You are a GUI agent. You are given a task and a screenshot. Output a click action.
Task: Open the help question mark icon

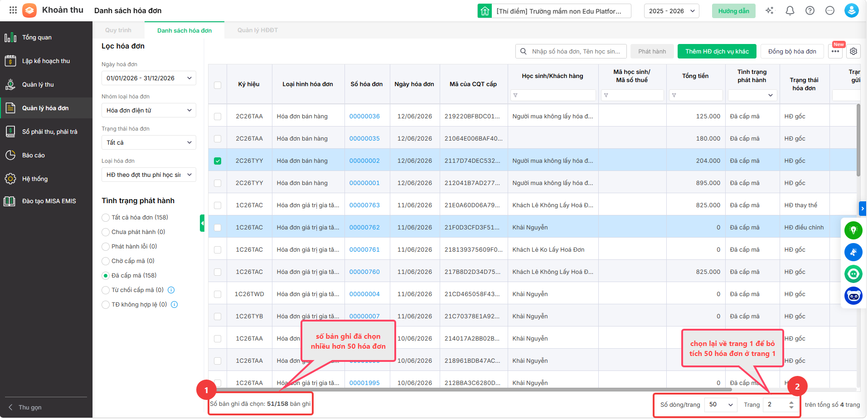tap(810, 10)
